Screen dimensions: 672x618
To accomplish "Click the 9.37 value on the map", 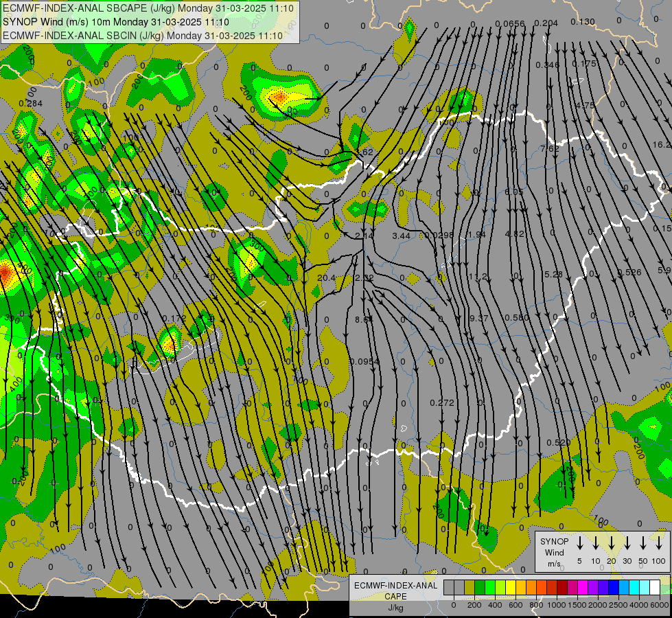I will [478, 318].
